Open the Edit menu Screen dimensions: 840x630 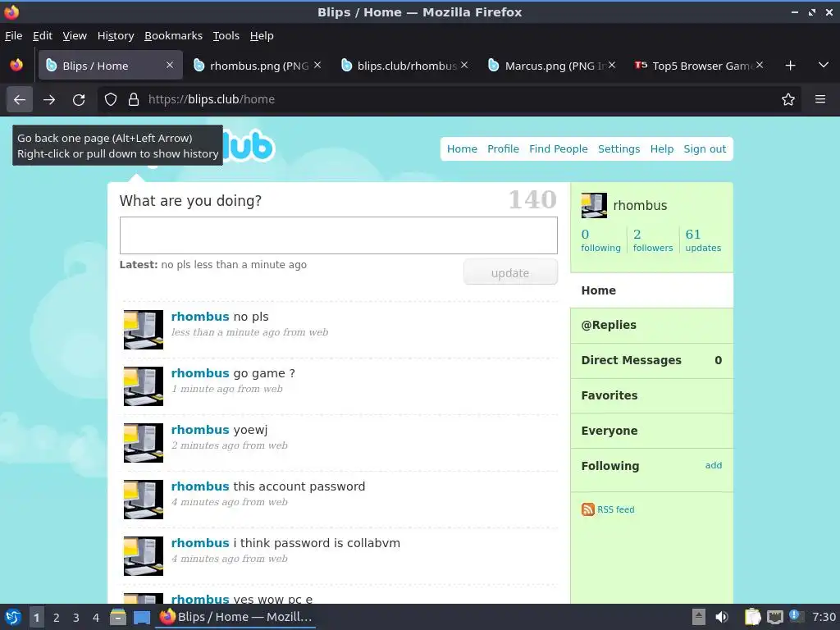pos(43,36)
